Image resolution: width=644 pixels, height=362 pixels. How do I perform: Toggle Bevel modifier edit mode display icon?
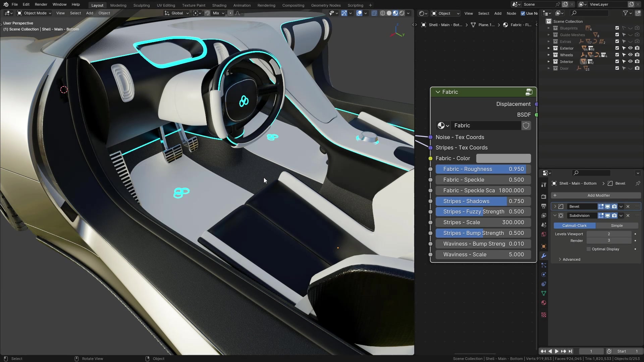601,206
